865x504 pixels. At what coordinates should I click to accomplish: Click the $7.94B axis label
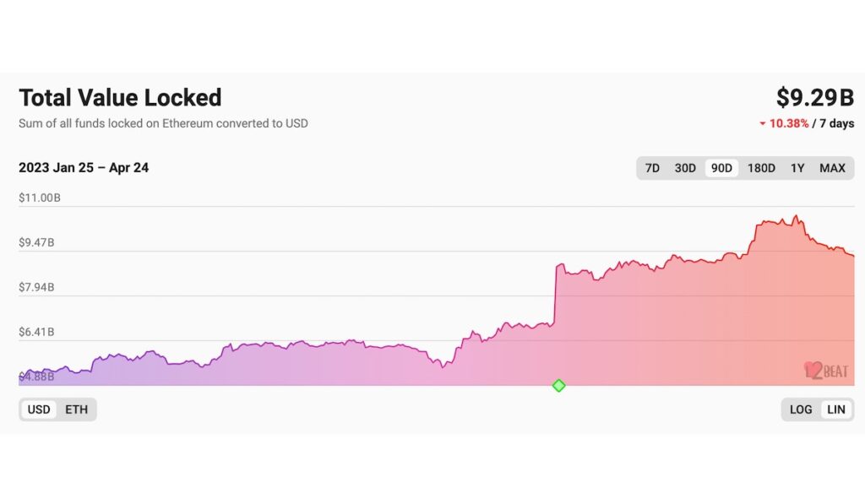point(36,288)
